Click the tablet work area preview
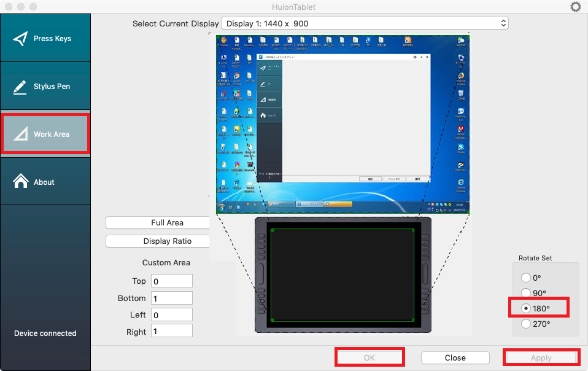 tap(342, 275)
